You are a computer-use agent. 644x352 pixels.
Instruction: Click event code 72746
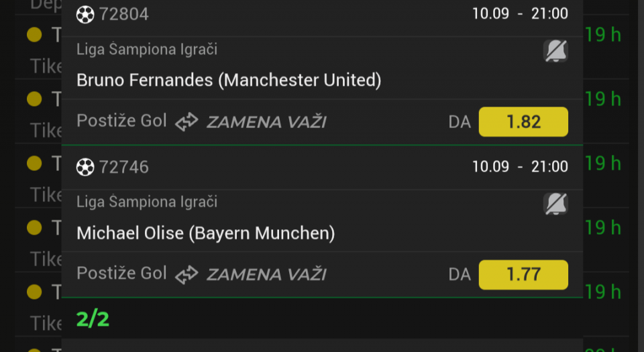(x=124, y=167)
